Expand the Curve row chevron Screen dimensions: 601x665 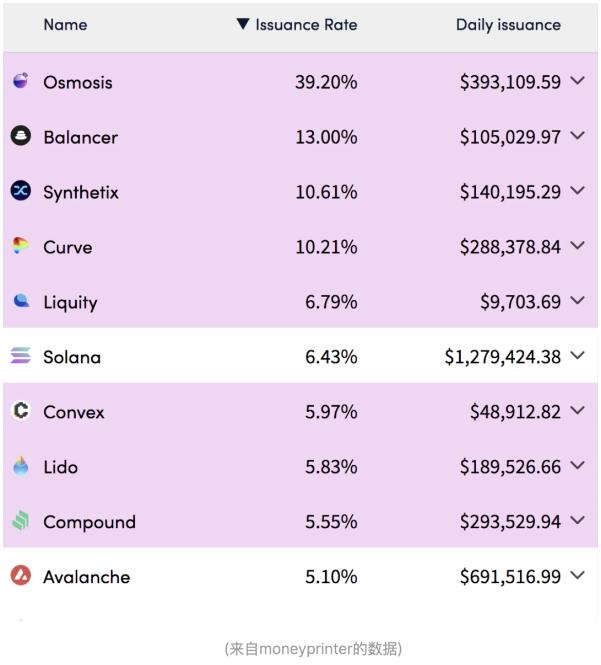tap(577, 246)
